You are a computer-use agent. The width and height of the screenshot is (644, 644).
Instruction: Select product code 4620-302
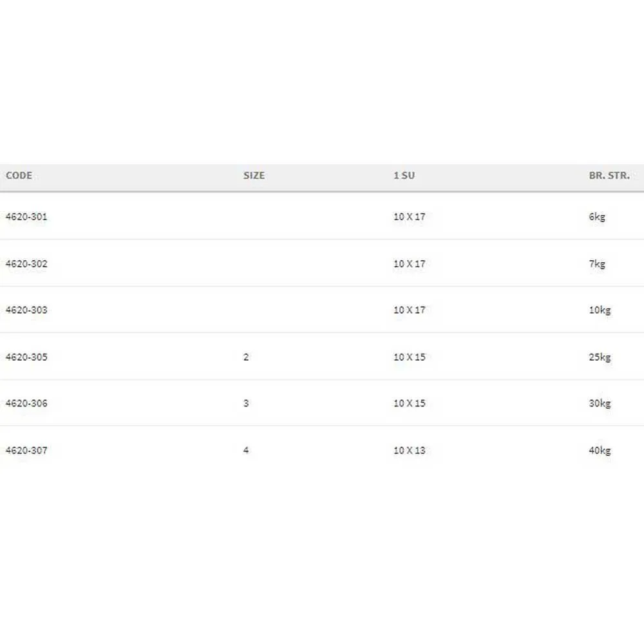coord(26,263)
